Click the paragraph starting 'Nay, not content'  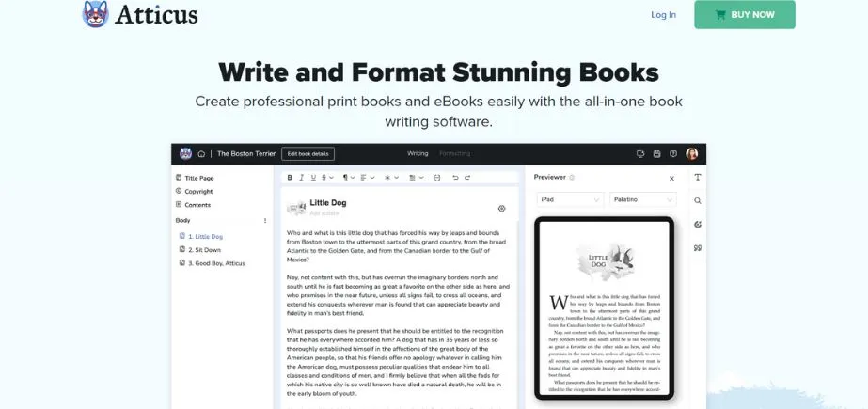[398, 295]
